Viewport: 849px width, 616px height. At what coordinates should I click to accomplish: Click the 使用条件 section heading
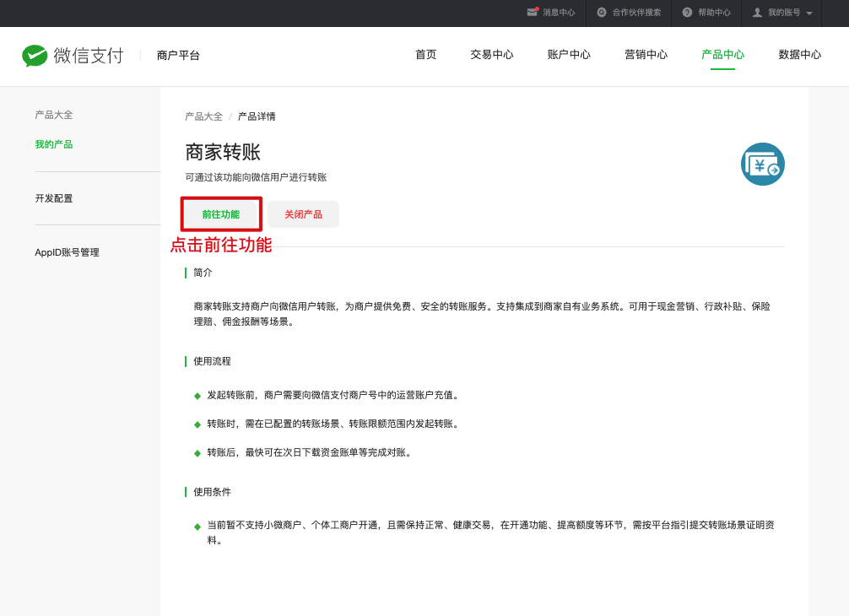tap(213, 492)
